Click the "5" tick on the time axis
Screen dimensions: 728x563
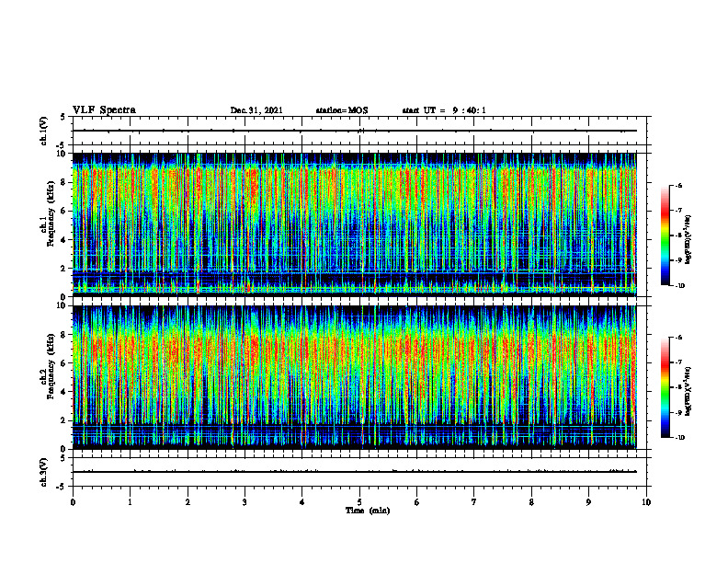point(359,502)
